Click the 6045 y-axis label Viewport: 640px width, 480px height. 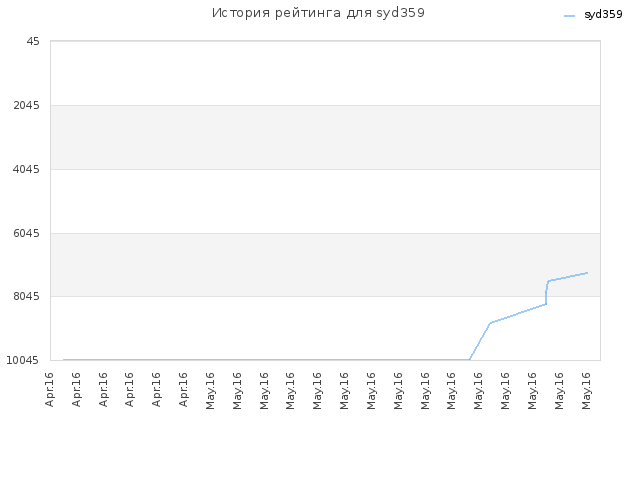pyautogui.click(x=27, y=233)
